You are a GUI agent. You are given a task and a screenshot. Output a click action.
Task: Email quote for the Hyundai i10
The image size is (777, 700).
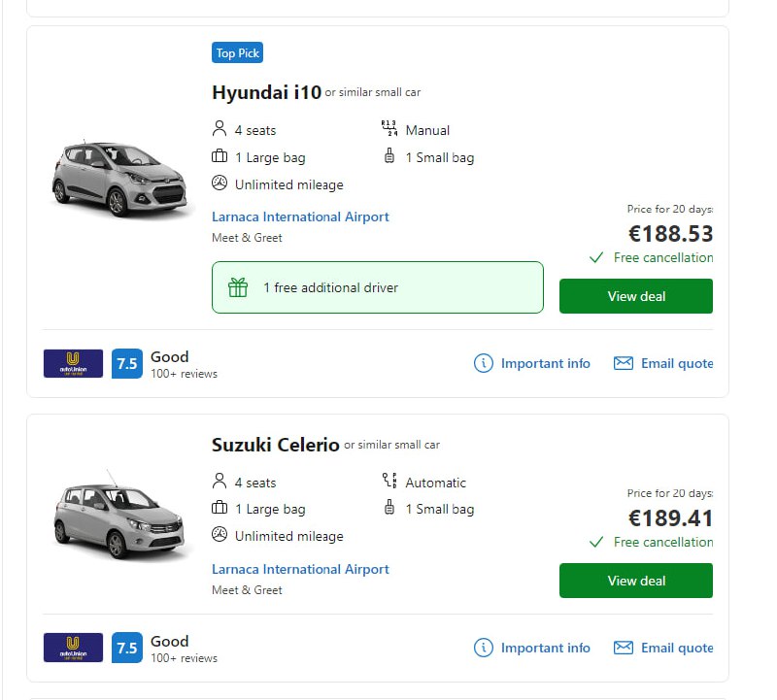pos(676,363)
